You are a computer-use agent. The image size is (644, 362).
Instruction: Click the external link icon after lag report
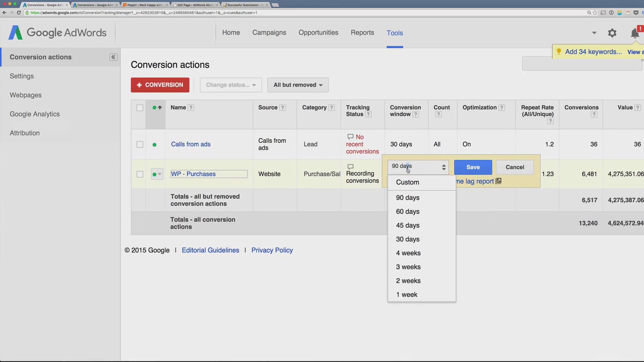click(x=499, y=181)
